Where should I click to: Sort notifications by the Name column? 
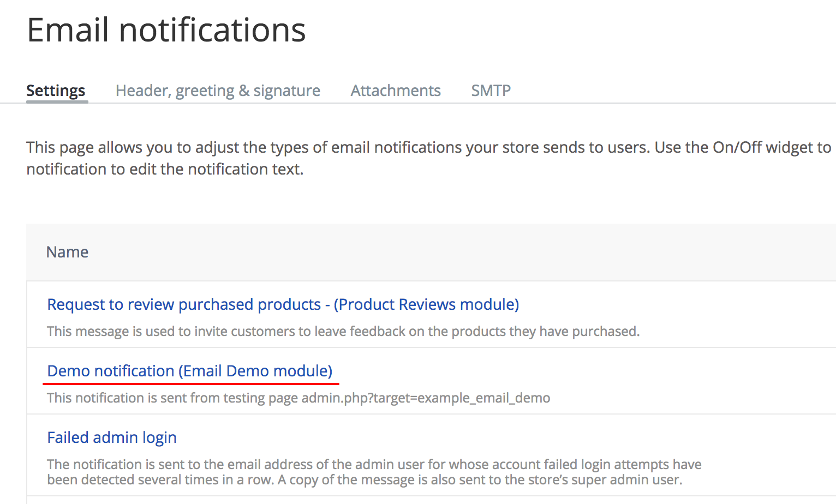67,251
